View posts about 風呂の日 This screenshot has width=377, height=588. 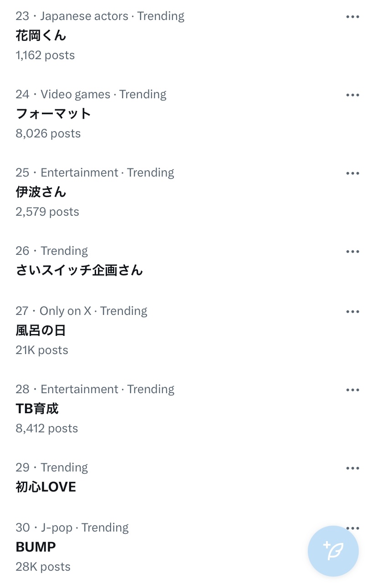pos(41,330)
